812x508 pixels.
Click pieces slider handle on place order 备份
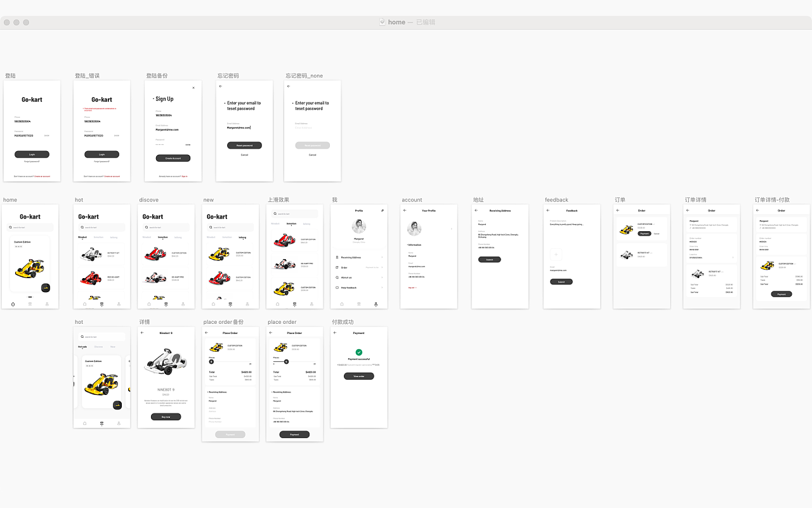[x=211, y=361]
